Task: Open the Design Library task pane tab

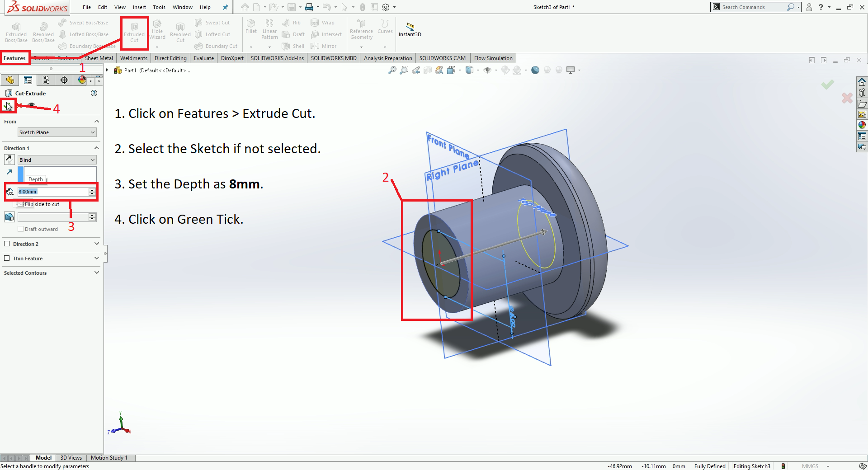Action: pos(862,93)
